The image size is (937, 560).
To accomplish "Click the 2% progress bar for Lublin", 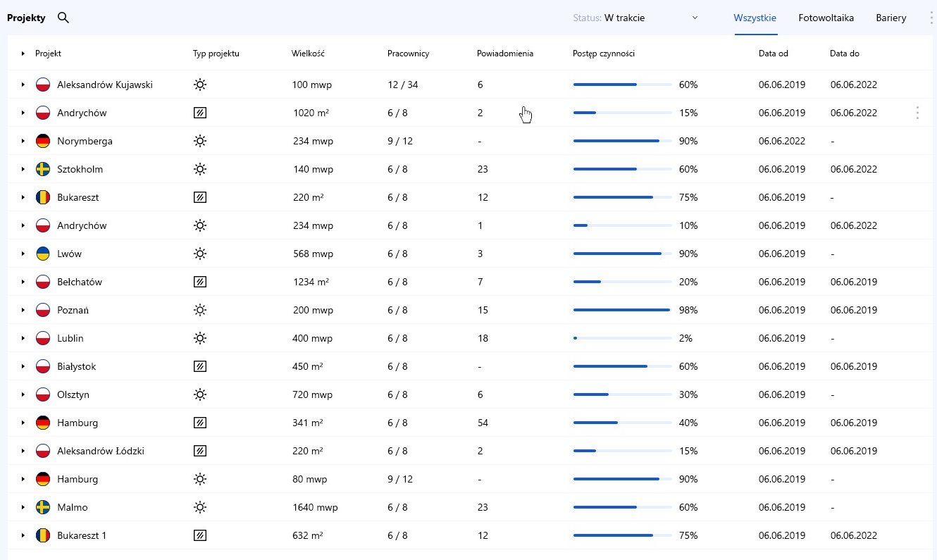I will [623, 338].
